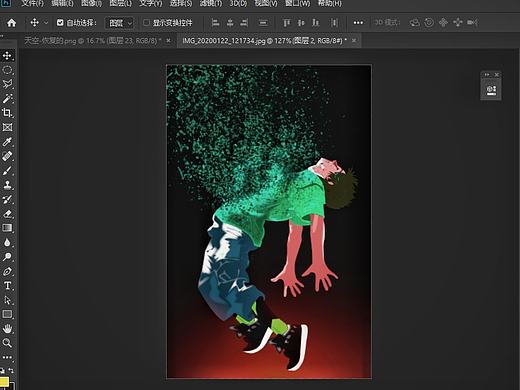Open the 文字 menu
This screenshot has width=520, height=390.
pyautogui.click(x=151, y=3)
